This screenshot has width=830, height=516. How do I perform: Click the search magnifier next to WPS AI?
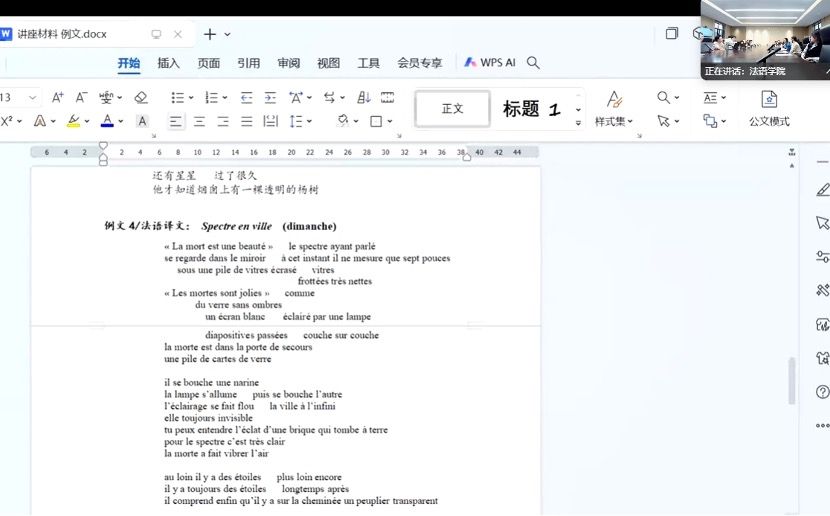coord(533,63)
